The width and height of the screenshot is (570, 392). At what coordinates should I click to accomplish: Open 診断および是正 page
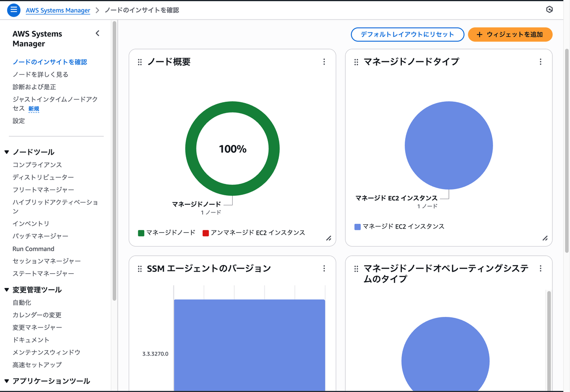coord(34,87)
